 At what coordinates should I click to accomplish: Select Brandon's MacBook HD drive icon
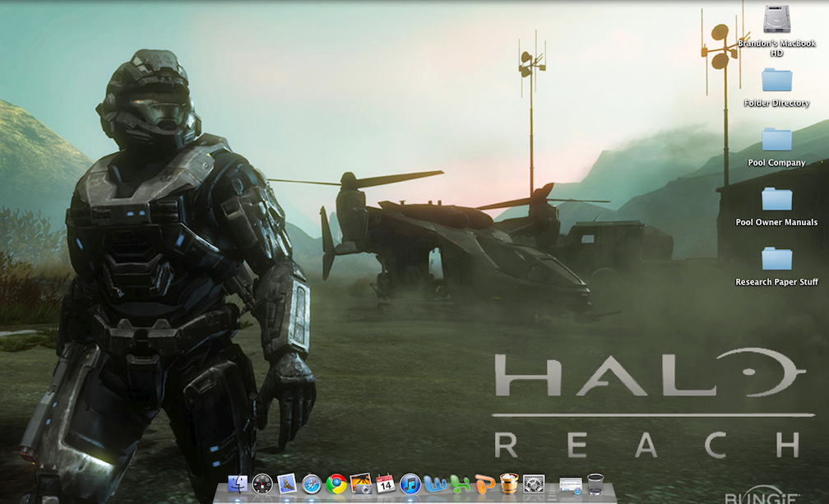(776, 20)
